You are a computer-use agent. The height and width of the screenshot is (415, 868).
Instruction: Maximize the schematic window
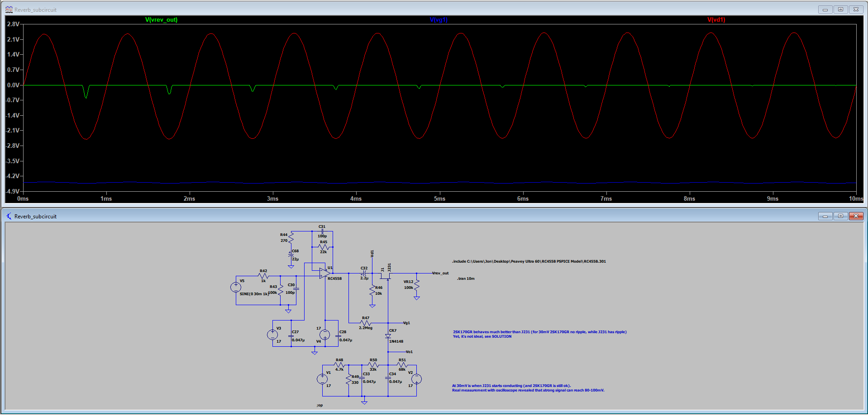click(840, 216)
